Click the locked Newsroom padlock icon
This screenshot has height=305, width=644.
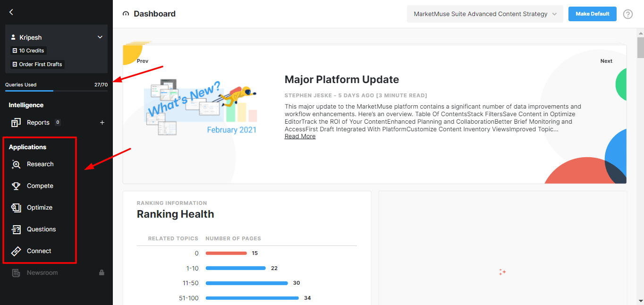(x=102, y=273)
